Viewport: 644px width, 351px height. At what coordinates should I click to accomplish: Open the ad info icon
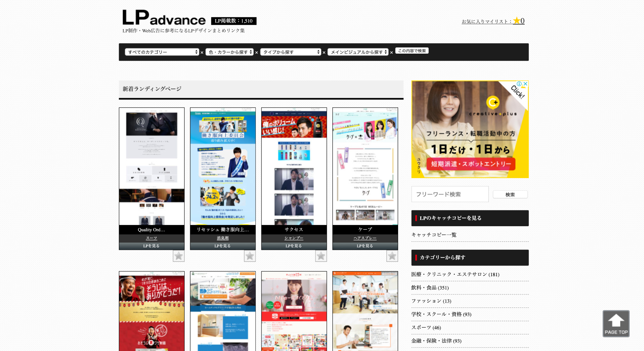click(519, 84)
